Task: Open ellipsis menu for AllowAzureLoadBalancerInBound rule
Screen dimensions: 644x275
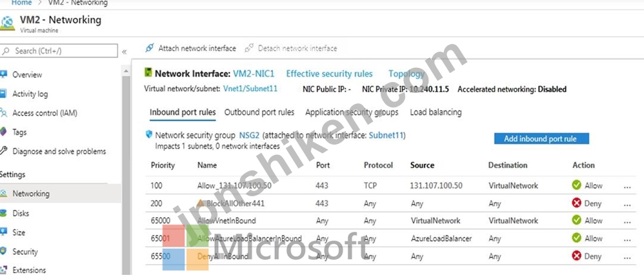Action: click(x=627, y=240)
